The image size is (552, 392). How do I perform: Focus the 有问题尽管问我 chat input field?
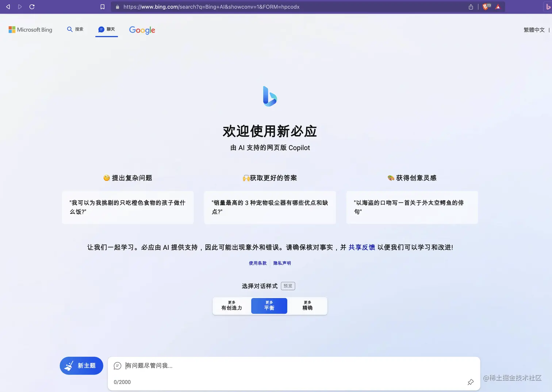point(294,366)
